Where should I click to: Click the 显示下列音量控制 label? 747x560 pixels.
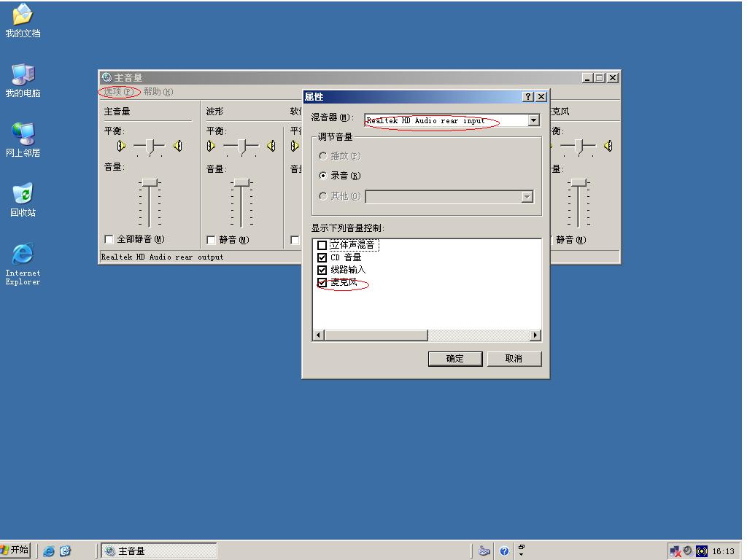click(x=348, y=228)
